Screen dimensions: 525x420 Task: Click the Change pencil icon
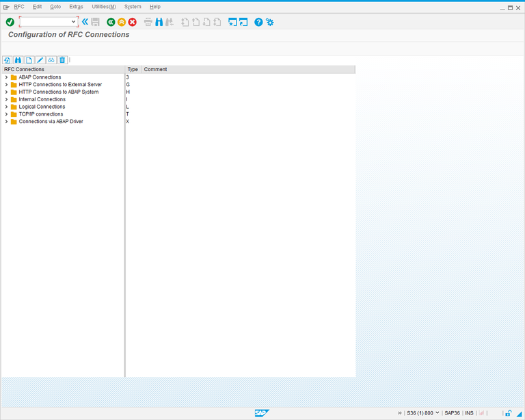coord(40,60)
